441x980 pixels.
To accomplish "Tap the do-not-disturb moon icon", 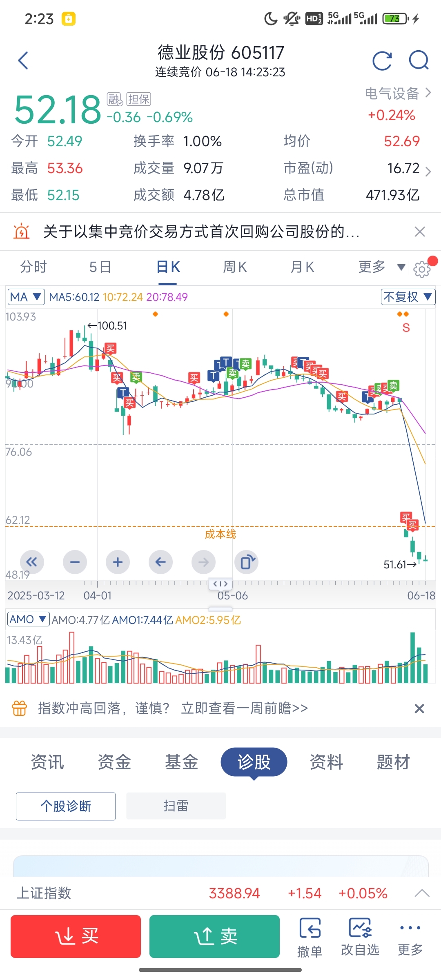I will pos(270,18).
